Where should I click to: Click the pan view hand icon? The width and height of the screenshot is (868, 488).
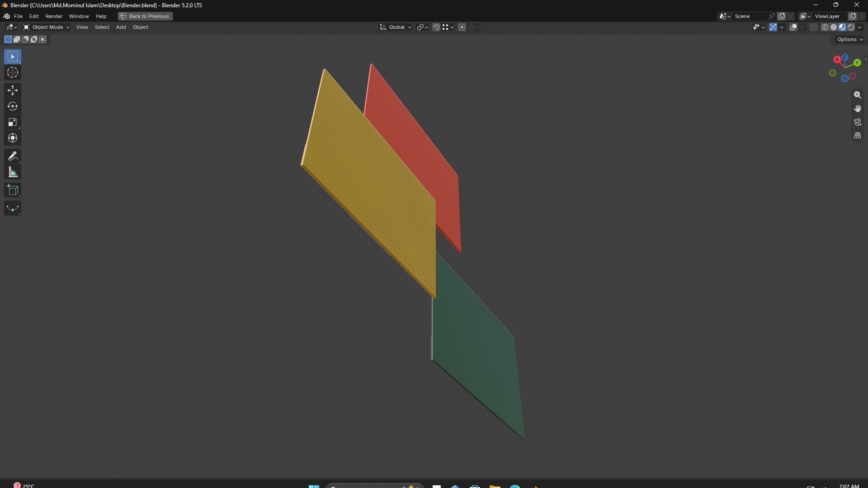[x=857, y=108]
